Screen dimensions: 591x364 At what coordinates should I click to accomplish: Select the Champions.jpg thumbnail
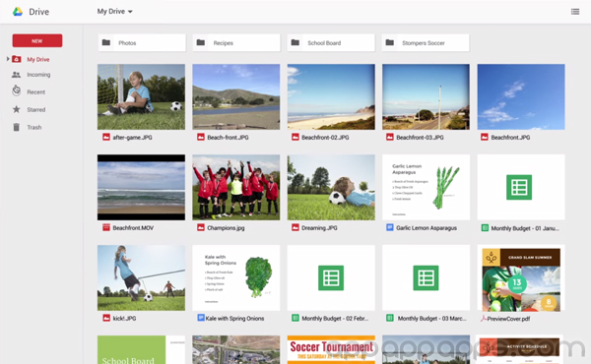236,187
